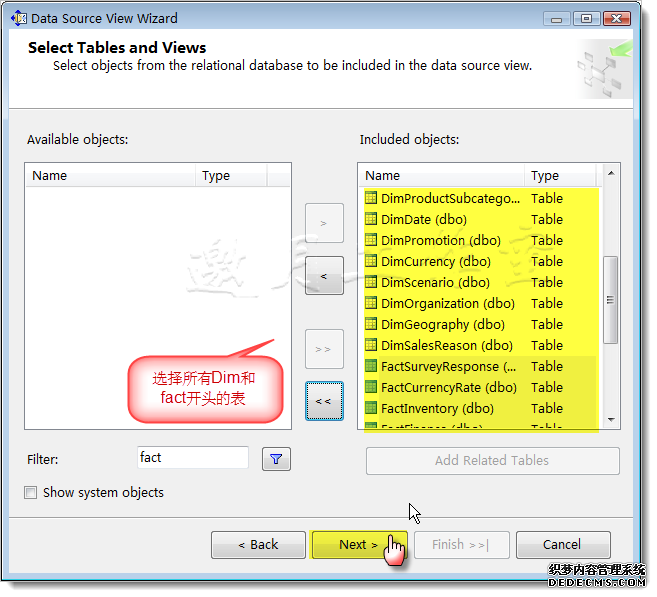Click the FactInventory table icon

point(371,408)
